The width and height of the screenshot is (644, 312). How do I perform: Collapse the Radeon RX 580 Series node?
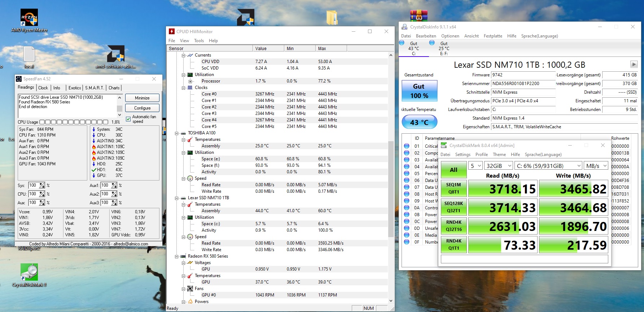[177, 257]
